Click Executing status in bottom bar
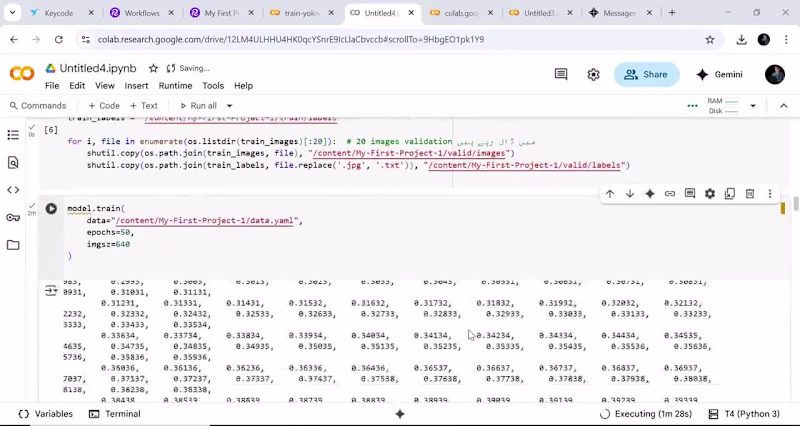Image resolution: width=800 pixels, height=426 pixels. click(646, 414)
